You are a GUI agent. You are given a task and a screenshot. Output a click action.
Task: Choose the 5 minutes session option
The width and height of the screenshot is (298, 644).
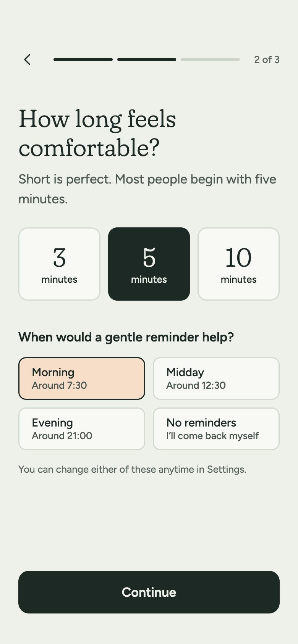[149, 264]
